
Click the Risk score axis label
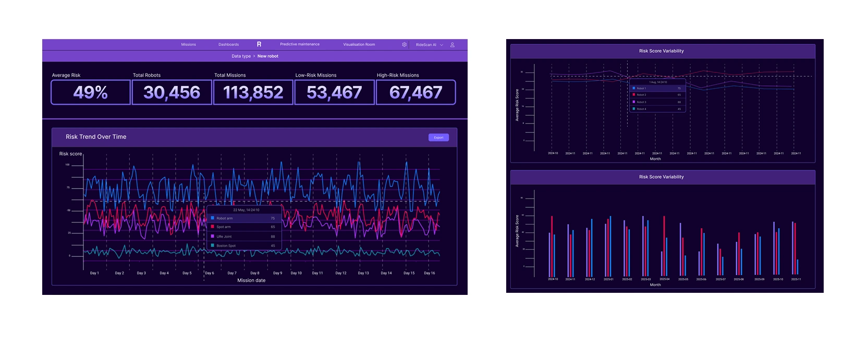70,154
